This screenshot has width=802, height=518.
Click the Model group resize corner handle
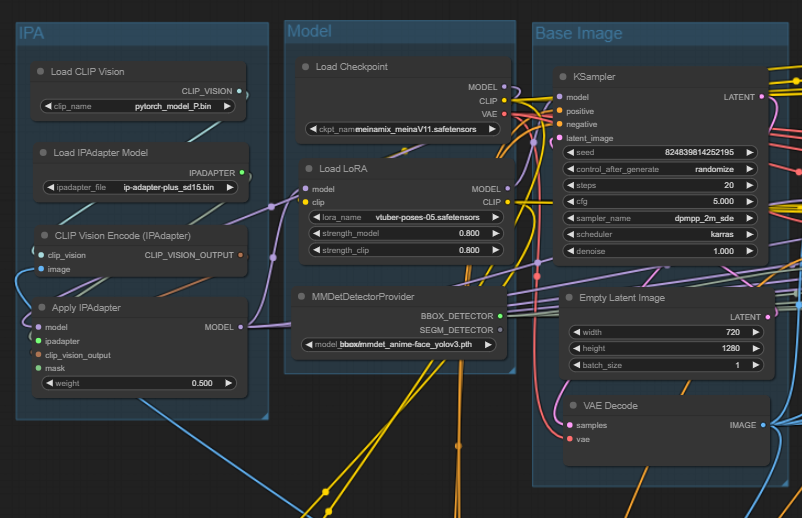click(512, 370)
